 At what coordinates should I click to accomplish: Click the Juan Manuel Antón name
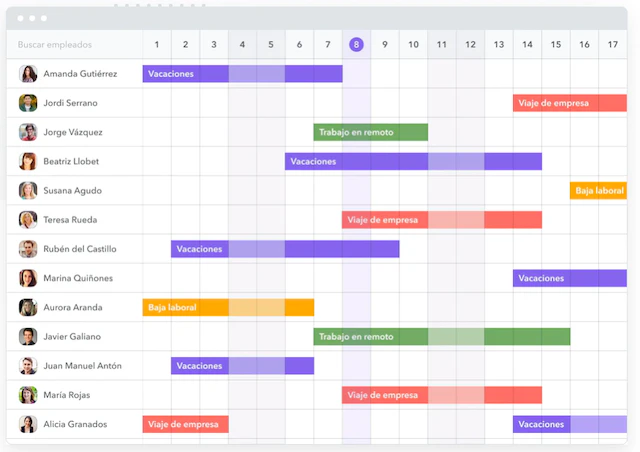pyautogui.click(x=82, y=366)
